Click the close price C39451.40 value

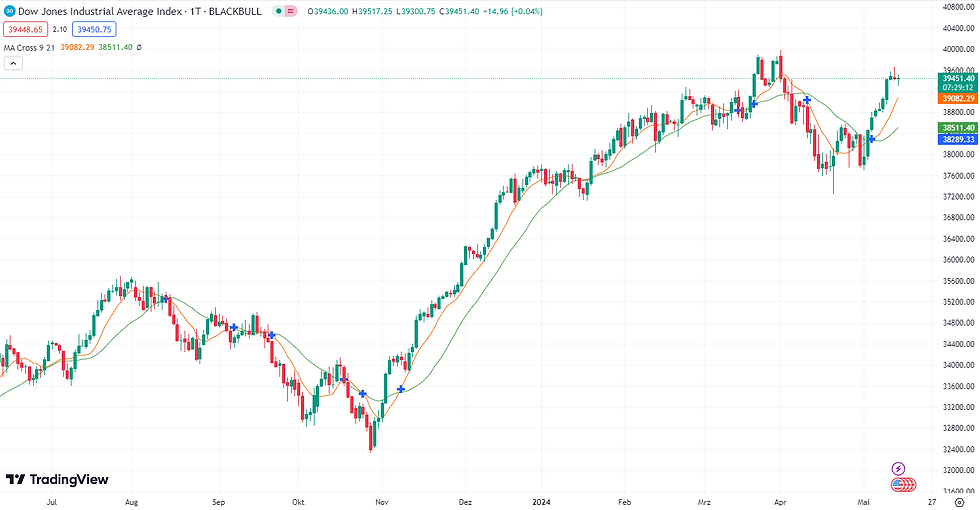[x=459, y=11]
